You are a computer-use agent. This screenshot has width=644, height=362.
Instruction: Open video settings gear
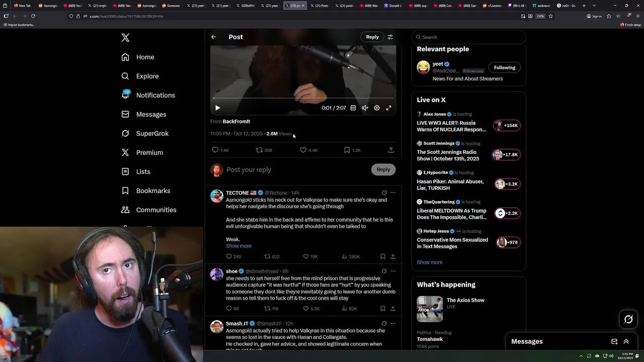tap(377, 108)
